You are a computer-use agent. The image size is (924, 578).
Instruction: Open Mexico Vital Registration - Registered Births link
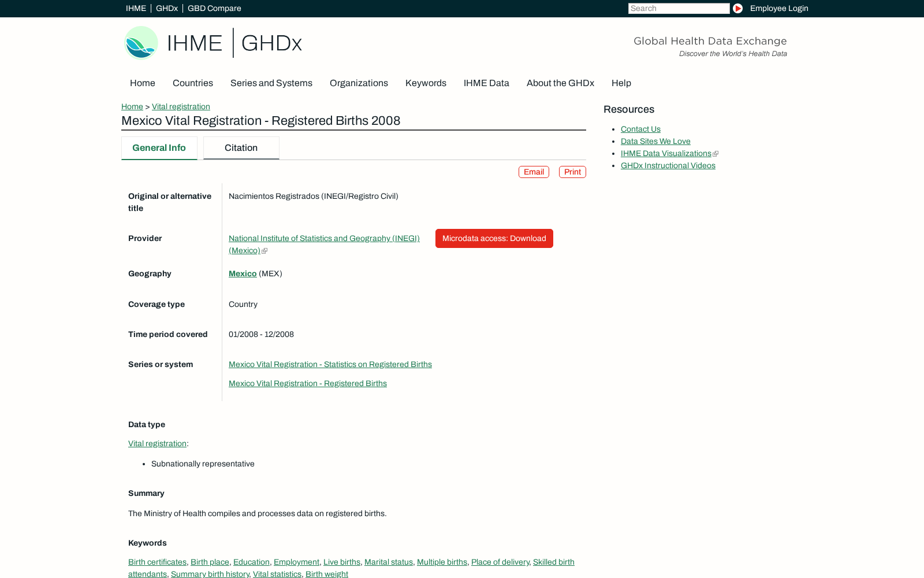coord(308,383)
